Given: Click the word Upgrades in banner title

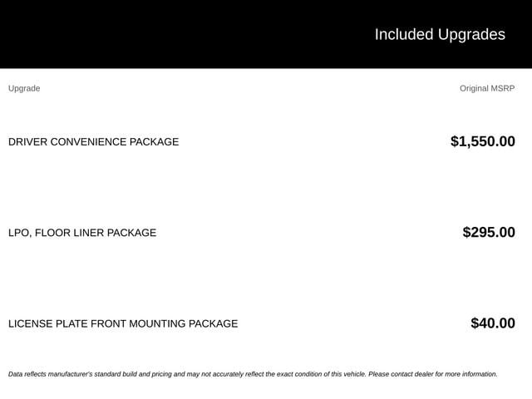Looking at the screenshot, I should pos(471,35).
